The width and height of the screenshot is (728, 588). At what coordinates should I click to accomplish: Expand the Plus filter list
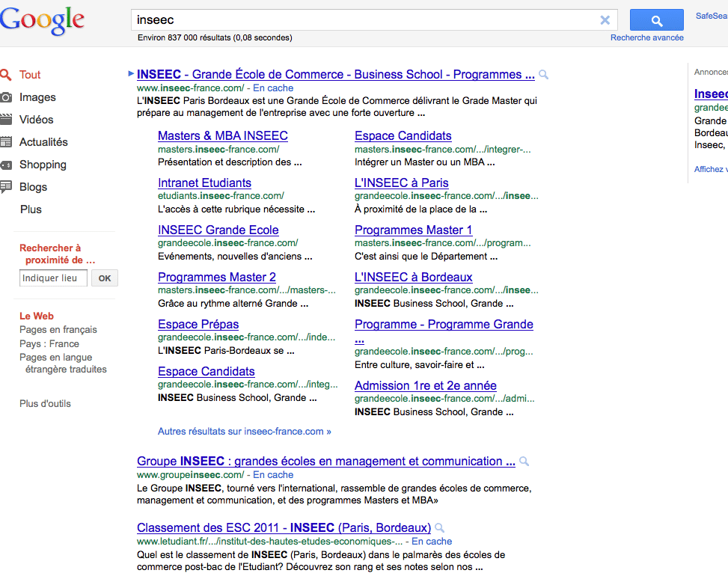[31, 209]
